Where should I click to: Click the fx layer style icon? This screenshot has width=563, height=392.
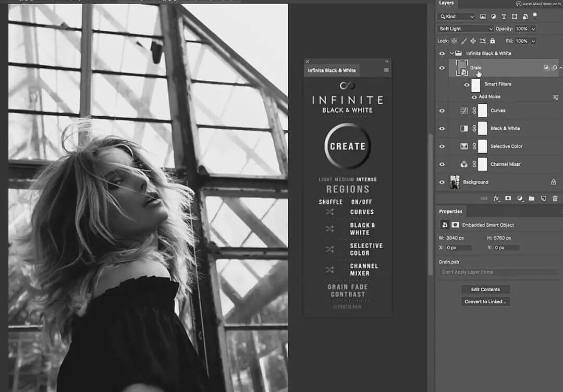(496, 199)
